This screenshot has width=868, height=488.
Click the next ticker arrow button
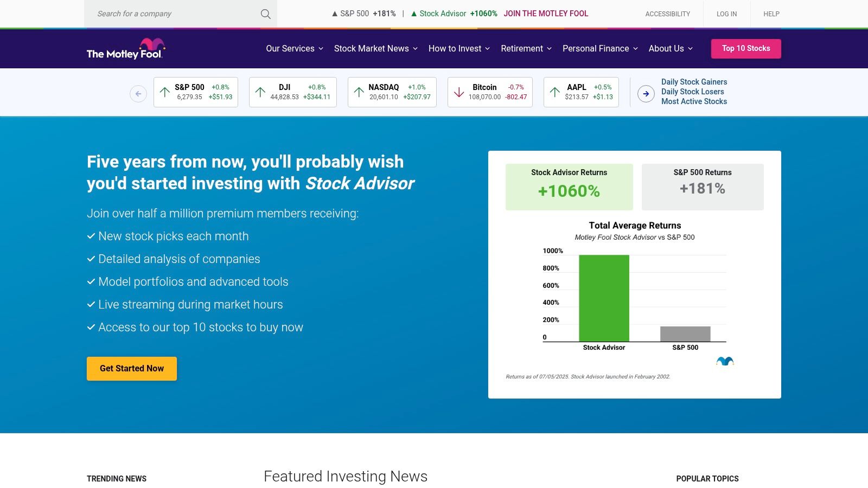pyautogui.click(x=646, y=94)
